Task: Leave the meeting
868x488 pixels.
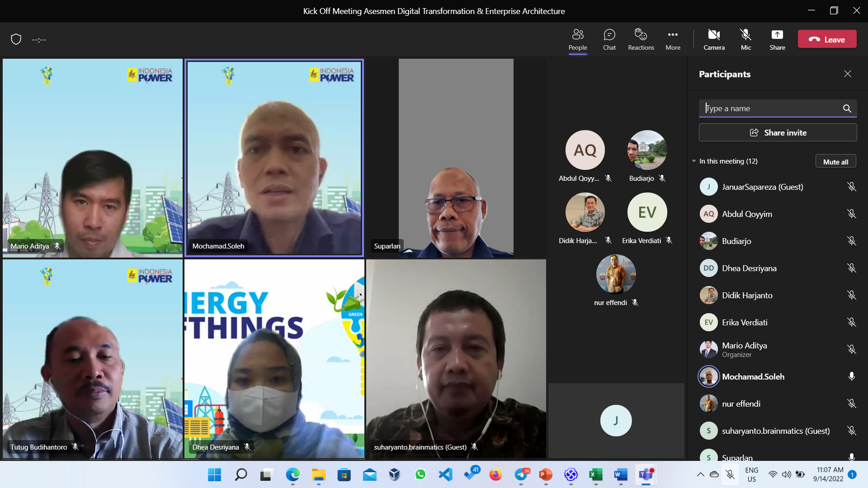Action: [827, 39]
